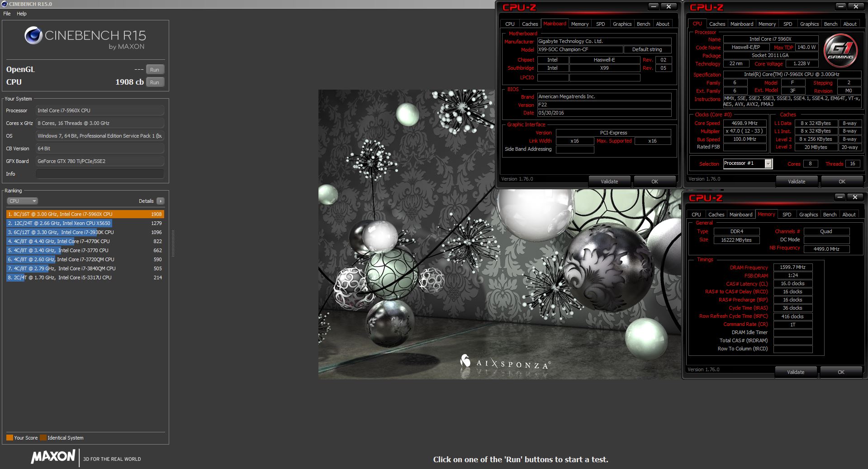Open Bench tab in CPU-Z processor window
The height and width of the screenshot is (469, 868).
830,24
